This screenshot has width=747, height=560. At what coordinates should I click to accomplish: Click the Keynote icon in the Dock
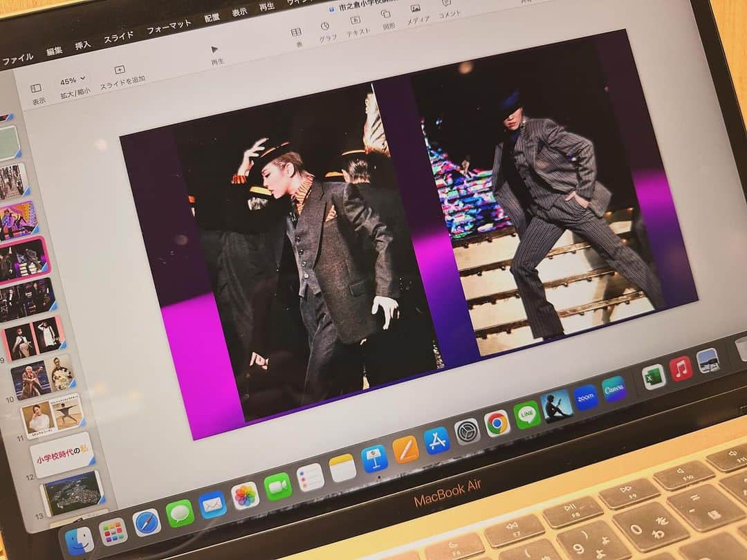point(374,459)
